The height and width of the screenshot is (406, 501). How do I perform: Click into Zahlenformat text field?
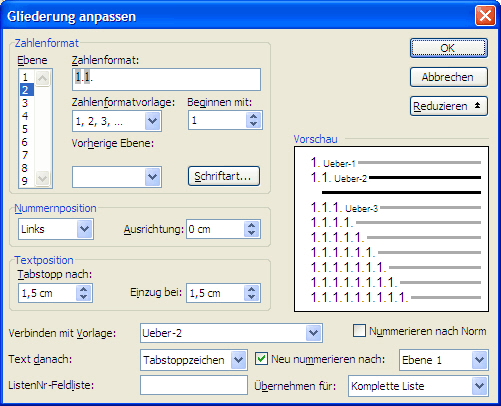coord(166,79)
